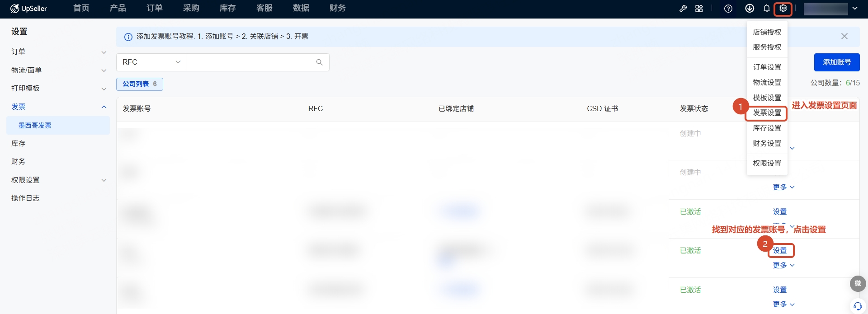Screen dimensions: 868x314
Task: Open the bottom-most 更多 dropdown
Action: click(783, 304)
